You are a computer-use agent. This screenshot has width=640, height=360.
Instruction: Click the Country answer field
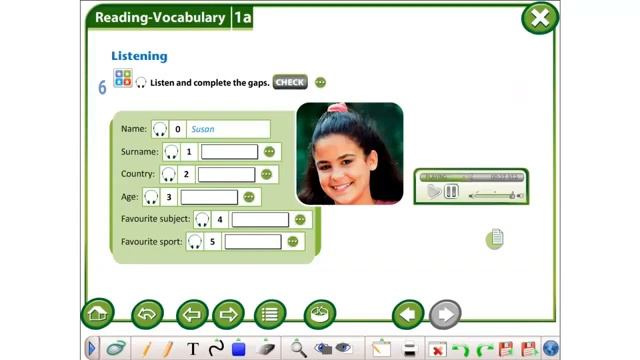227,174
